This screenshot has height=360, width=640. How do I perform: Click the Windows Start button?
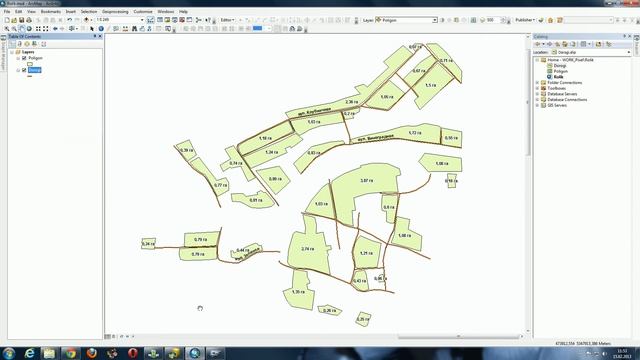tap(9, 353)
